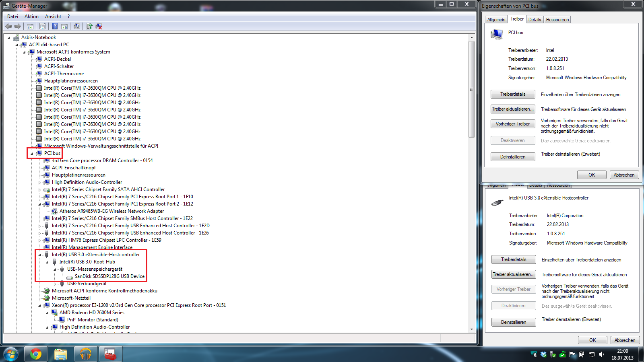Collapse the Asbis-Notebook root node
Viewport: 644px width, 362px height.
(x=9, y=38)
